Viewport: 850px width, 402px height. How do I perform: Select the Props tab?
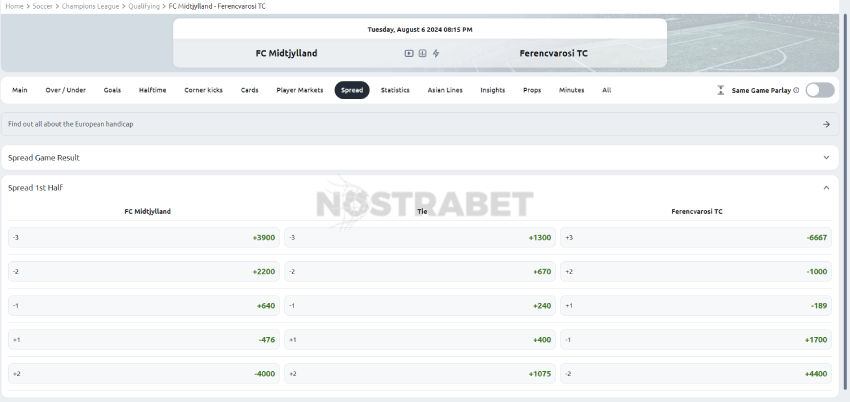532,90
